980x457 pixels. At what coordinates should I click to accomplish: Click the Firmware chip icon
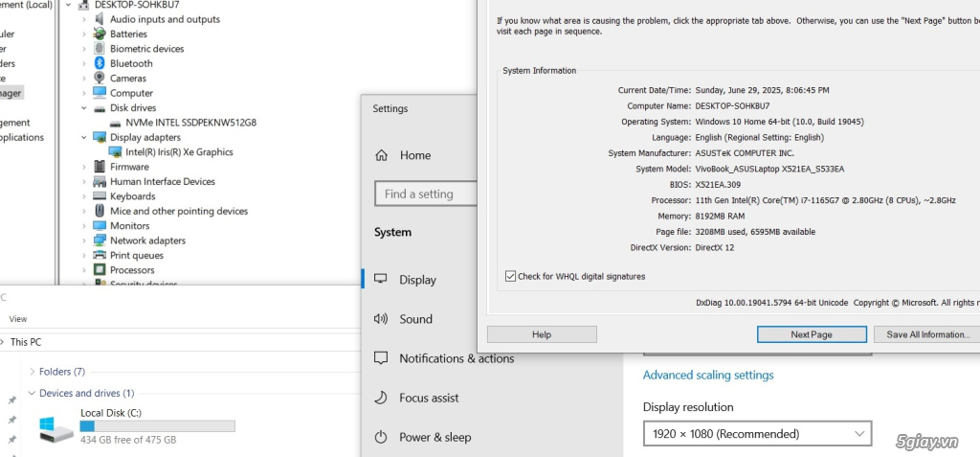[100, 167]
